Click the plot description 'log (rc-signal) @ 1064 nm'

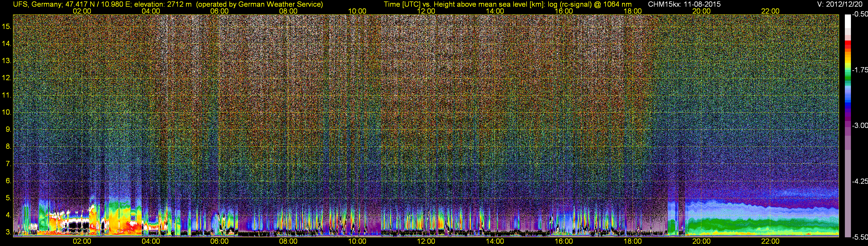click(589, 4)
